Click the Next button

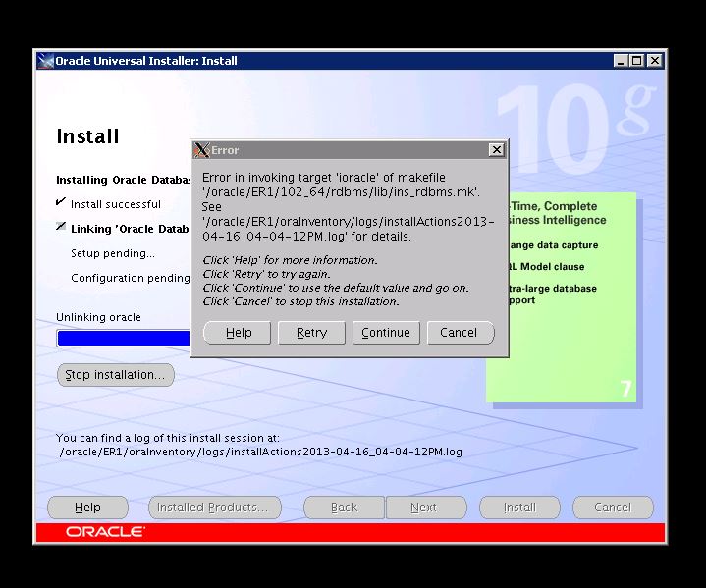click(x=426, y=508)
